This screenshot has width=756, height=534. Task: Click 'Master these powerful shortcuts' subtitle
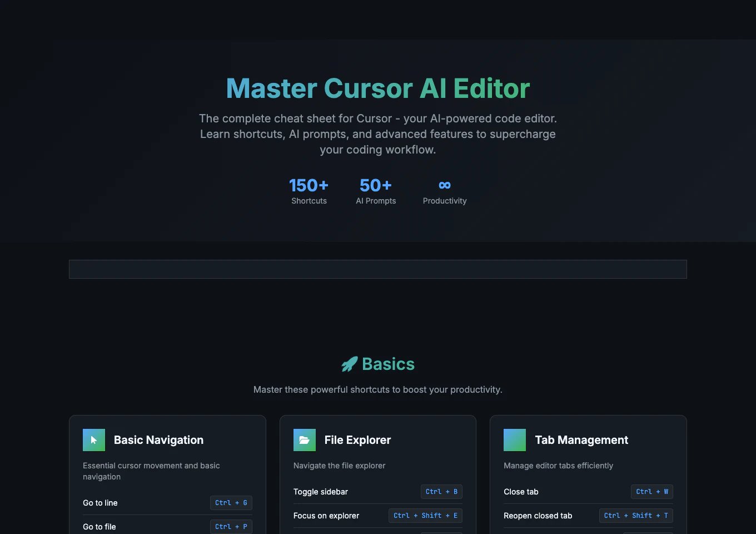coord(378,389)
